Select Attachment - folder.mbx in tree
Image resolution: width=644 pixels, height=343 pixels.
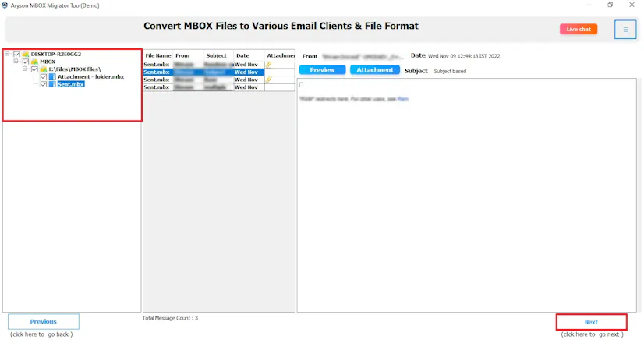coord(90,77)
